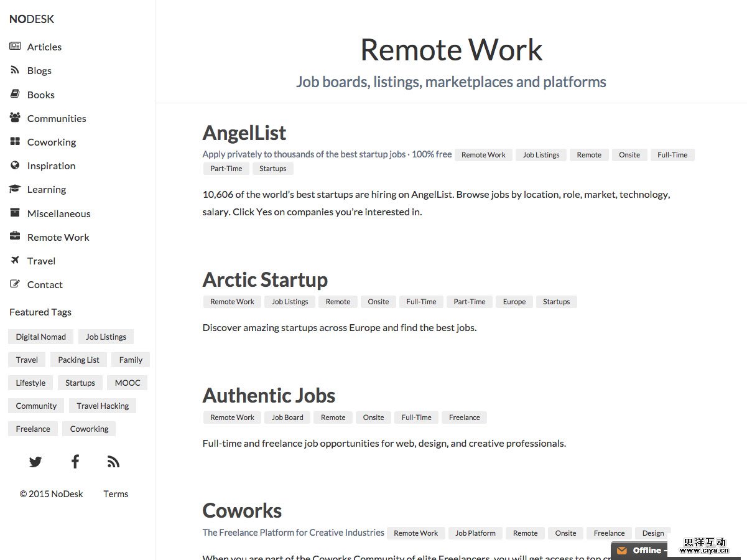Click the airplane icon next to Travel
The height and width of the screenshot is (560, 747).
click(15, 260)
